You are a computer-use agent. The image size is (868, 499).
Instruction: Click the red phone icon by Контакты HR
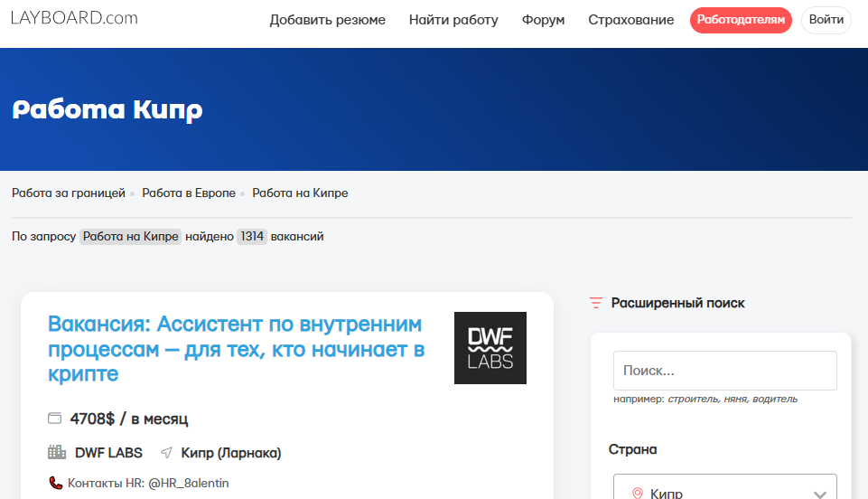[55, 483]
